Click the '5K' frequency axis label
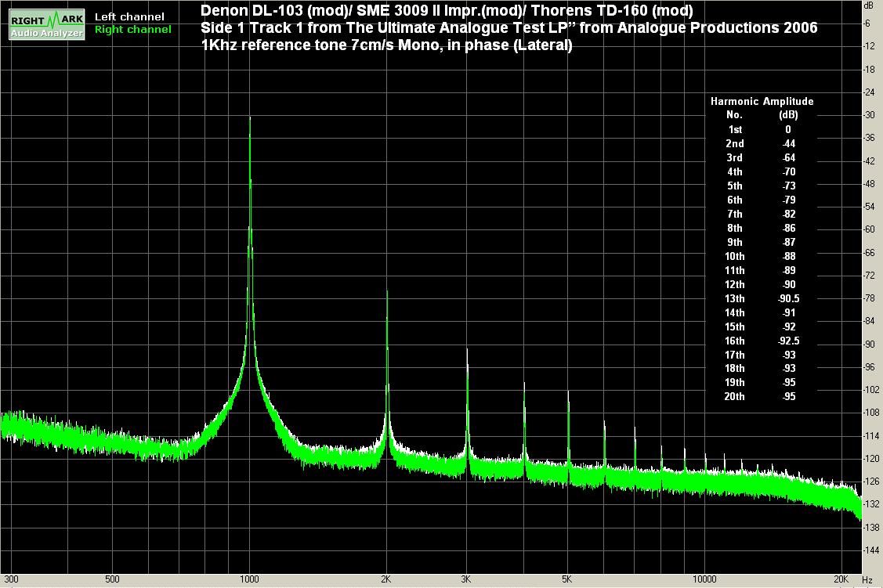Image resolution: width=883 pixels, height=588 pixels. pos(566,579)
